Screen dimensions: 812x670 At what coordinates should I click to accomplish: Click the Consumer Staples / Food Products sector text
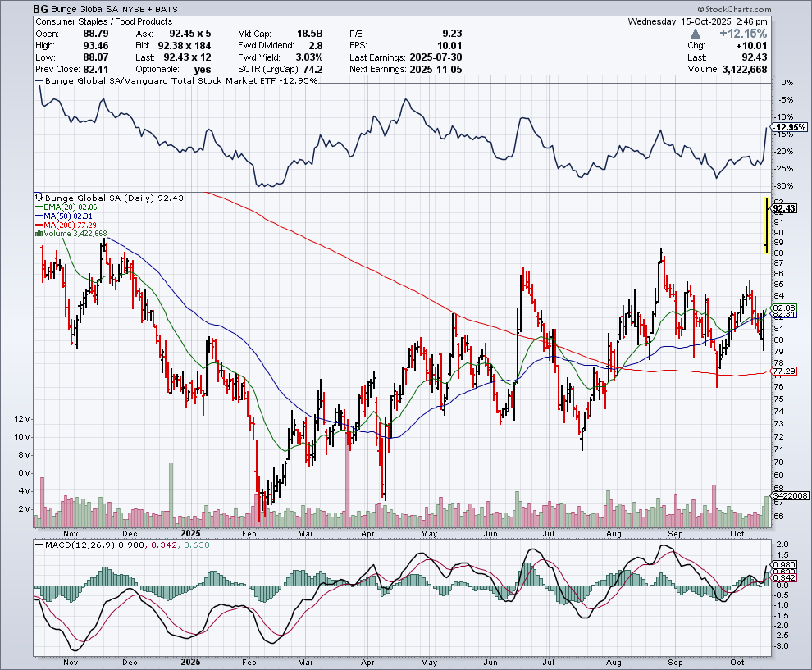(x=104, y=21)
